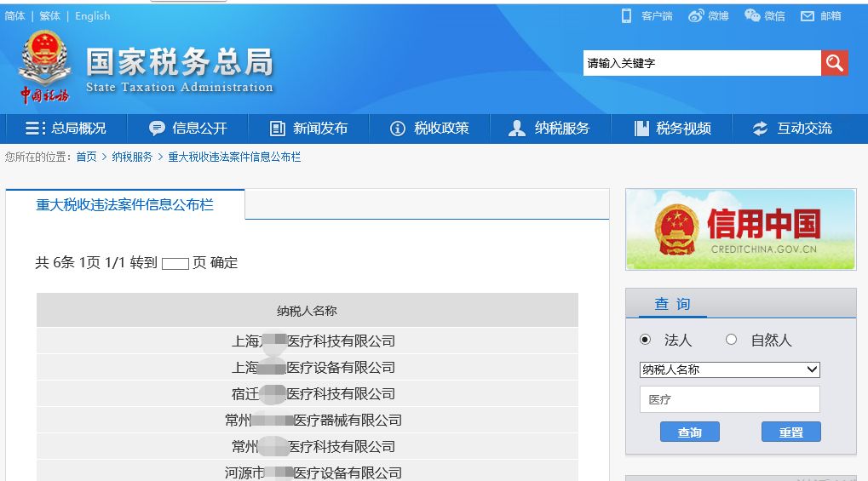Viewport: 868px width, 481px height.
Task: Open the 邮箱 mailbox envelope icon
Action: pyautogui.click(x=808, y=16)
